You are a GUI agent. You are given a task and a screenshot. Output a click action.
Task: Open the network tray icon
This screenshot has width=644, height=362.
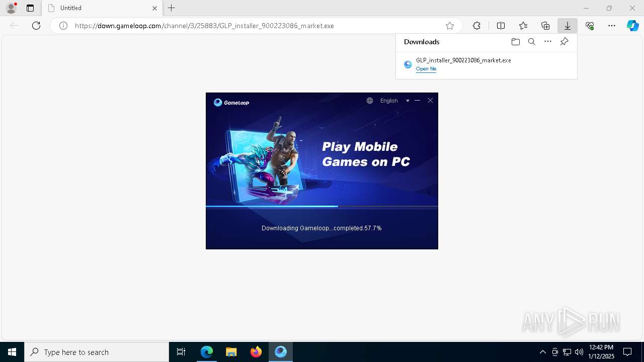click(x=567, y=352)
